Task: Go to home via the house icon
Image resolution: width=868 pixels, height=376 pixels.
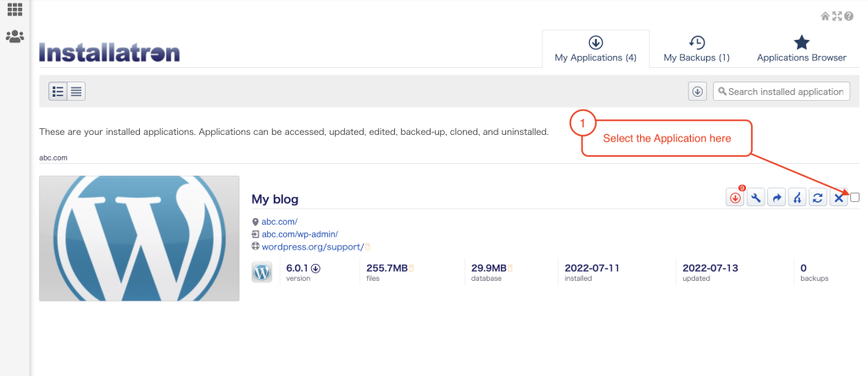Action: [x=825, y=16]
